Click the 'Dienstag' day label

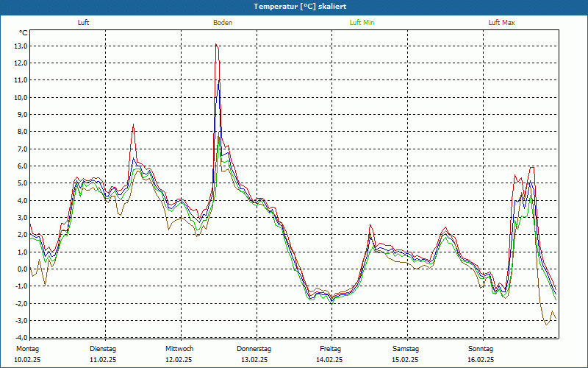coord(103,349)
